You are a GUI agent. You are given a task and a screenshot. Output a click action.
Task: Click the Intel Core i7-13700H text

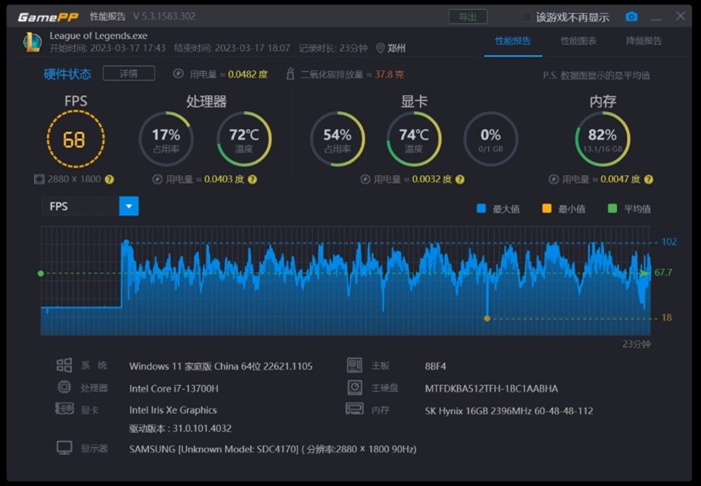coord(174,389)
